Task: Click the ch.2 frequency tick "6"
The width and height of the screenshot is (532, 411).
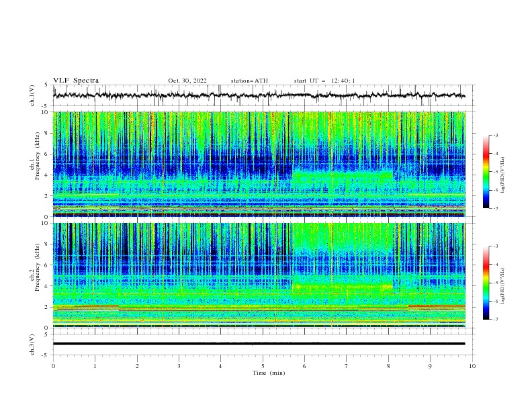Action: click(48, 265)
